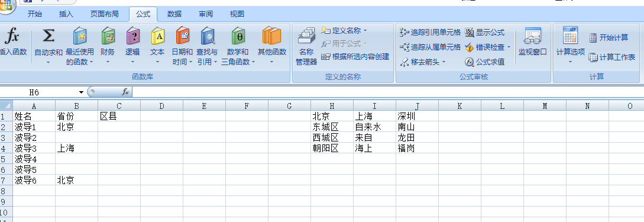The height and width of the screenshot is (222, 644).
Task: Select cell A1 containing 姓名
Action: (x=34, y=117)
